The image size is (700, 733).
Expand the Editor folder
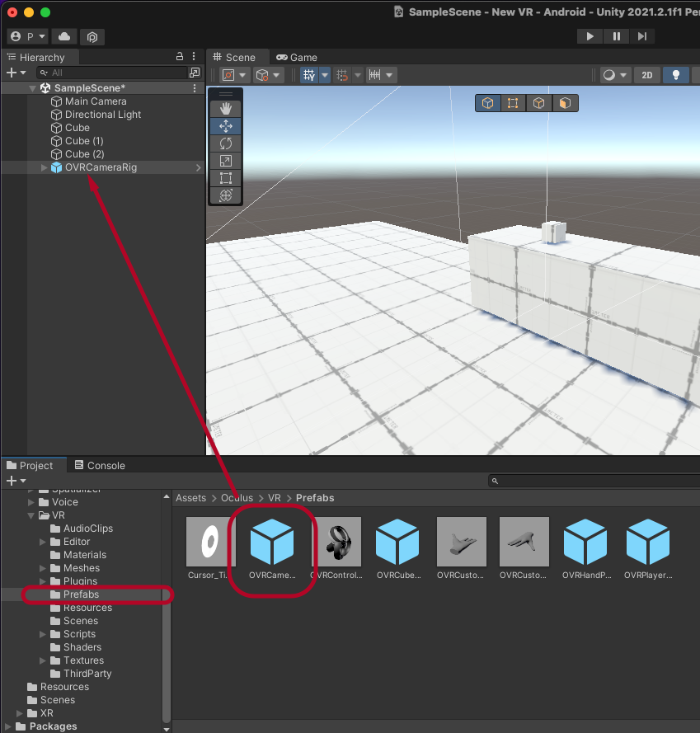pos(43,542)
